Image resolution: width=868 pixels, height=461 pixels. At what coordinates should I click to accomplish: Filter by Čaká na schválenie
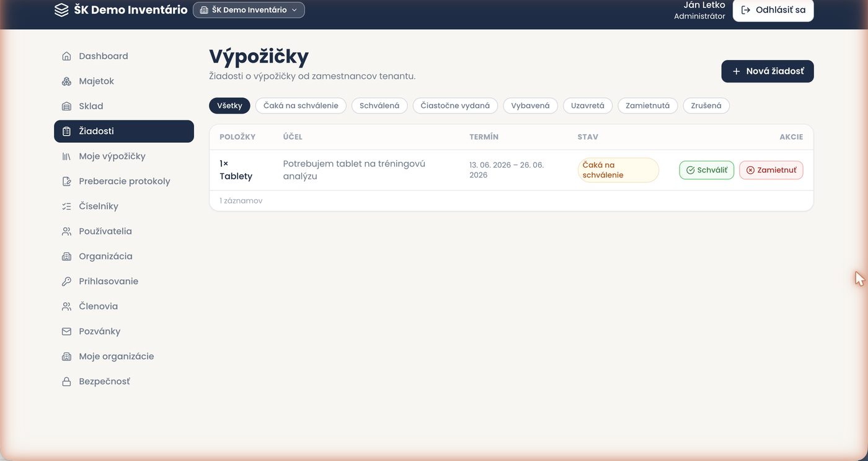click(301, 105)
